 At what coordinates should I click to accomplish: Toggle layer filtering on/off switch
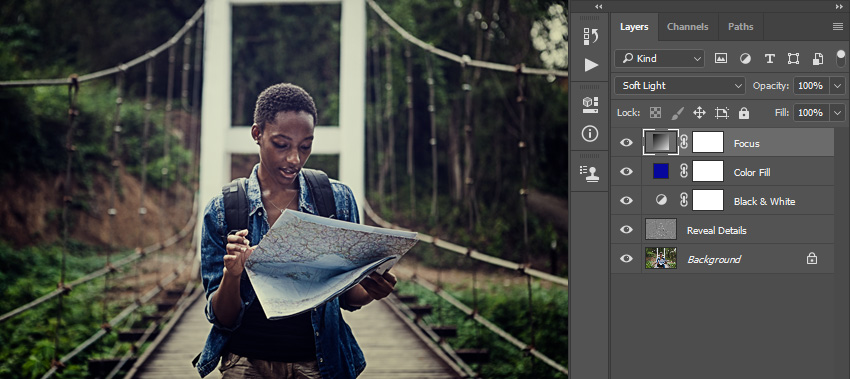click(841, 58)
